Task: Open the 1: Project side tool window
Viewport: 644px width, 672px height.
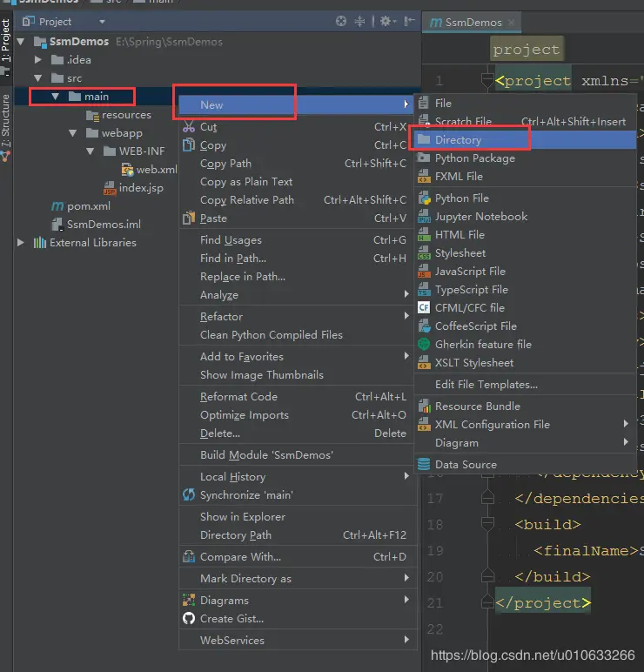Action: pyautogui.click(x=5, y=45)
